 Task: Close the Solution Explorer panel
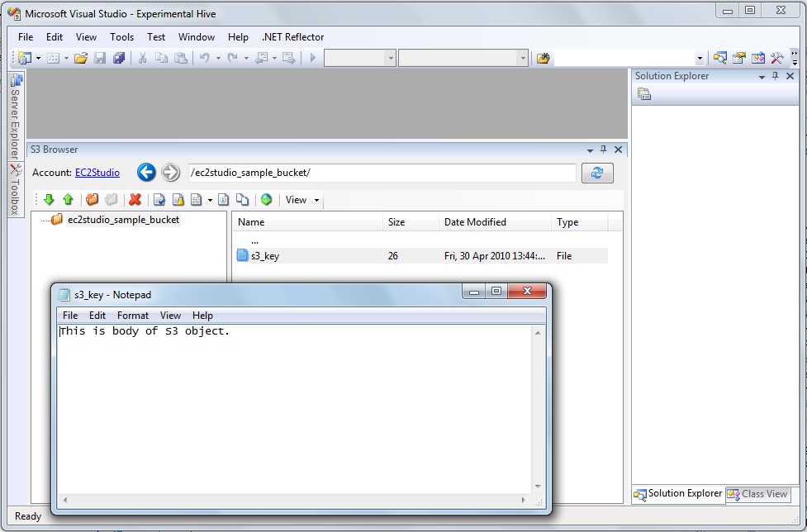tap(790, 76)
